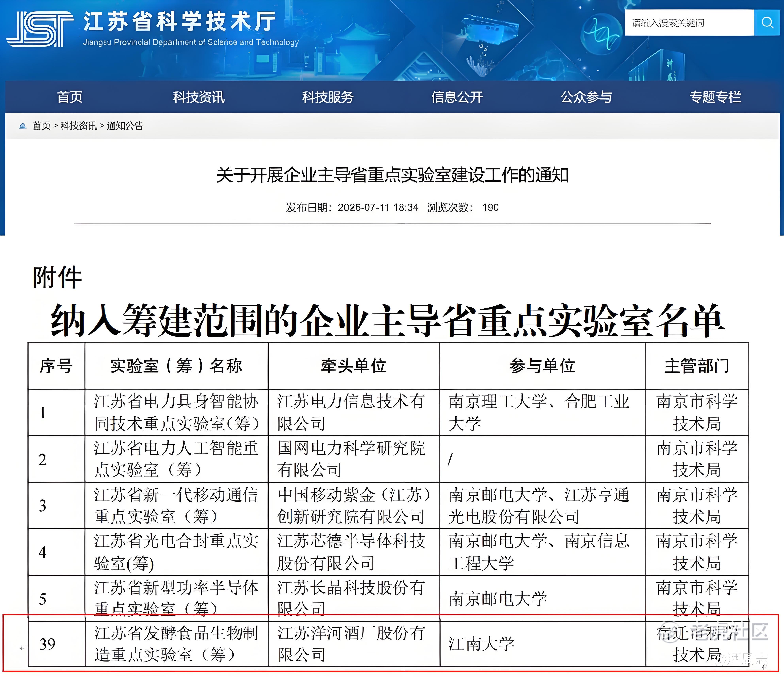
Task: Focus the search keyword input field
Action: tap(689, 23)
